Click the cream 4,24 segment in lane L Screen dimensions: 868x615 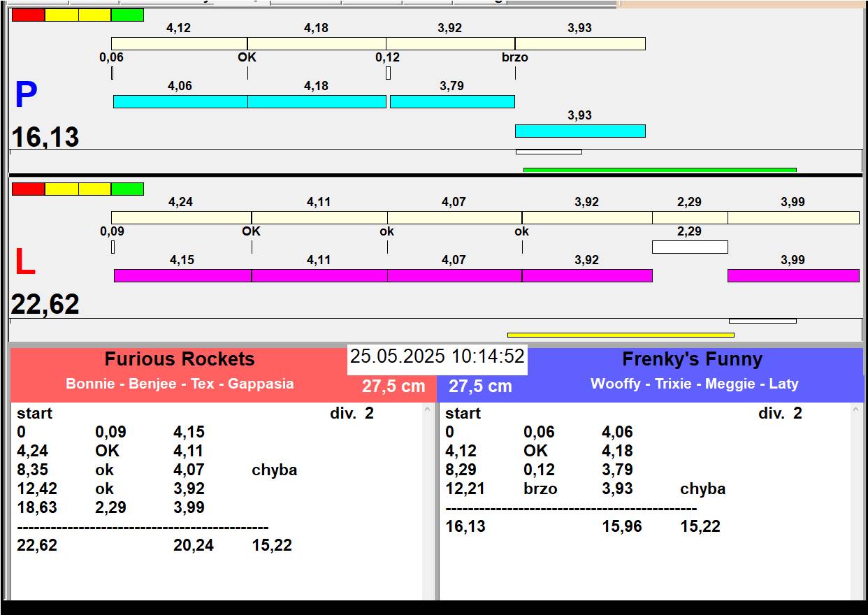tap(181, 217)
